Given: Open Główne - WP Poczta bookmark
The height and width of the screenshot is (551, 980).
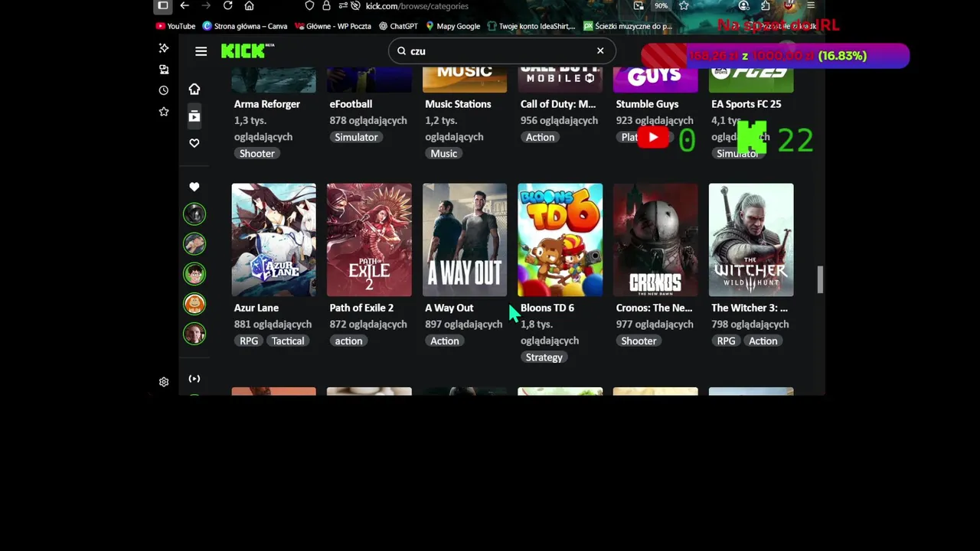Looking at the screenshot, I should click(x=333, y=26).
